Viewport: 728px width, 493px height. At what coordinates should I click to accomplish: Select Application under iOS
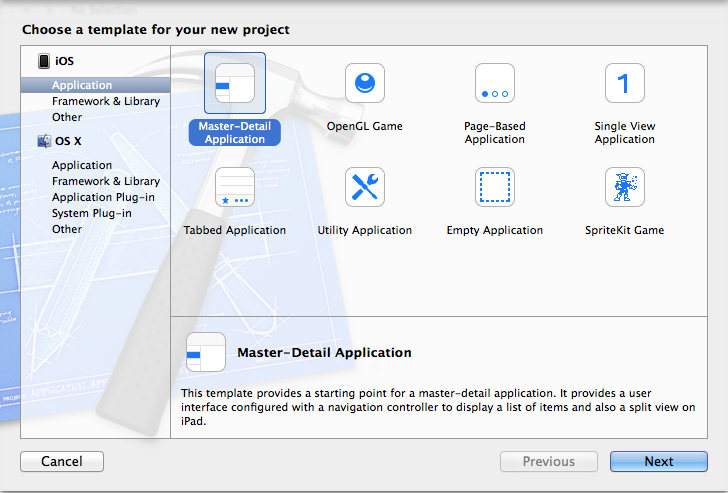pyautogui.click(x=96, y=85)
